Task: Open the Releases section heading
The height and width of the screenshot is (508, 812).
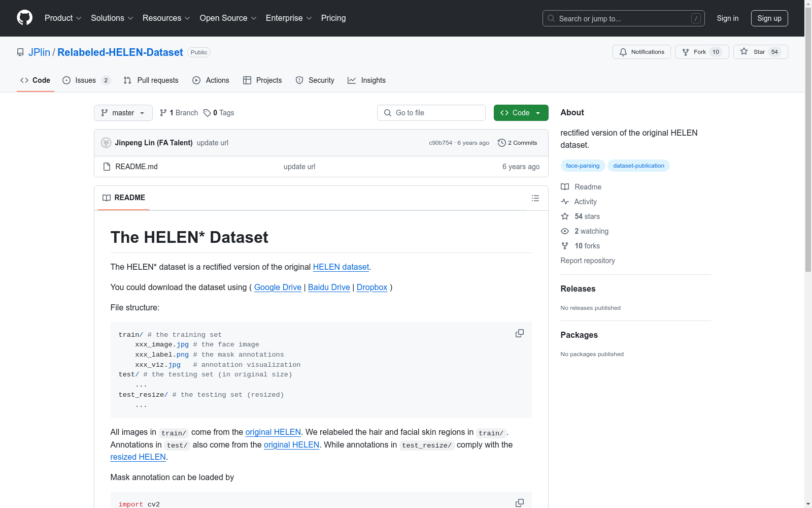Action: tap(578, 289)
